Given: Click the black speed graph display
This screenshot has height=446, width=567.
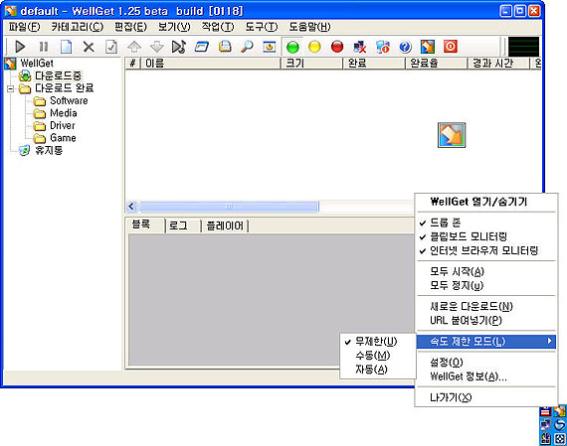Looking at the screenshot, I should [x=524, y=47].
